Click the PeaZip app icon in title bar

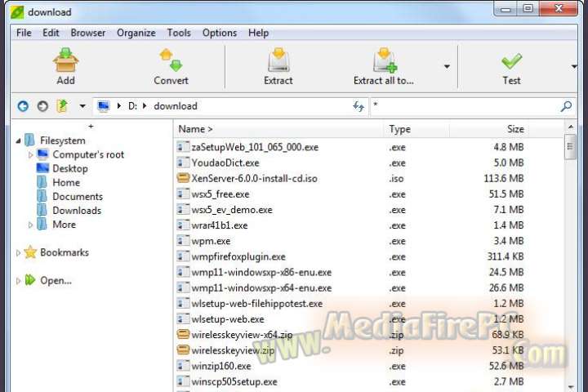click(x=17, y=12)
